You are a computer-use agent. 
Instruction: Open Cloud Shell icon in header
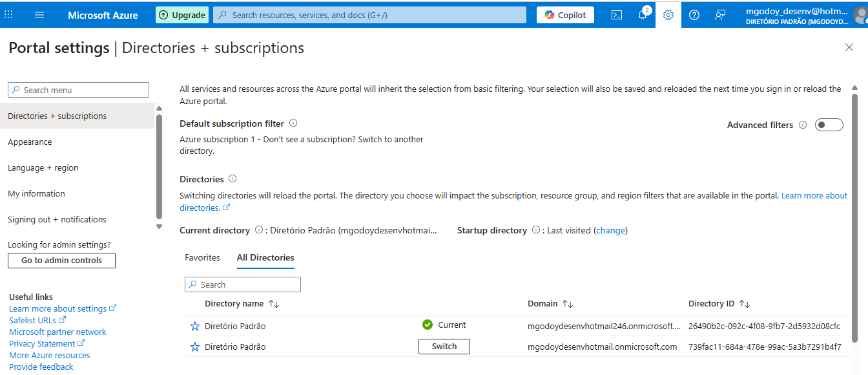coord(617,15)
